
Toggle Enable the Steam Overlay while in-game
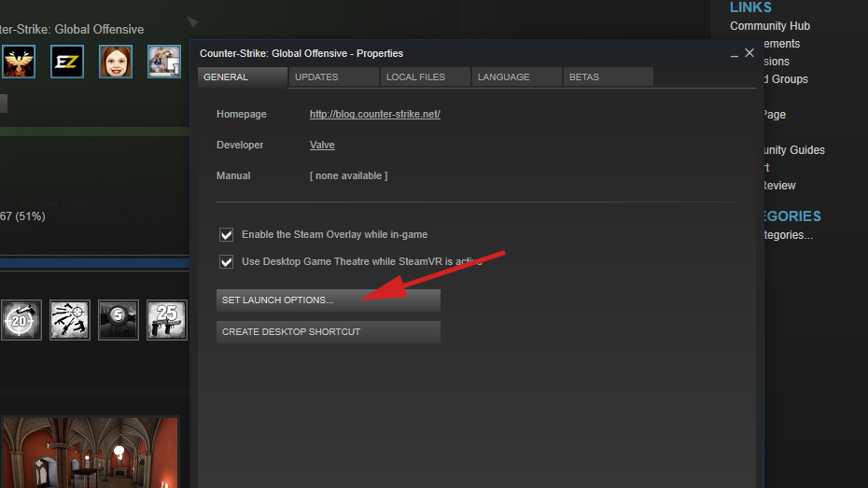click(226, 234)
